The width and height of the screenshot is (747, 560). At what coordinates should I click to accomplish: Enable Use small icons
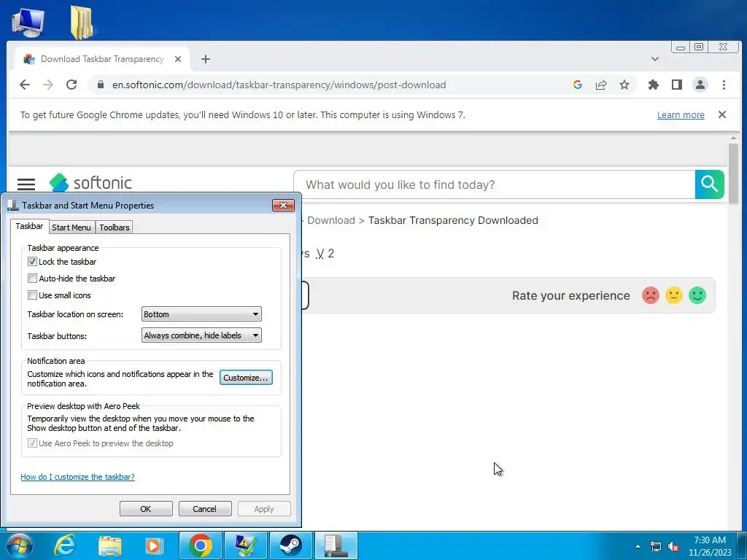tap(32, 295)
